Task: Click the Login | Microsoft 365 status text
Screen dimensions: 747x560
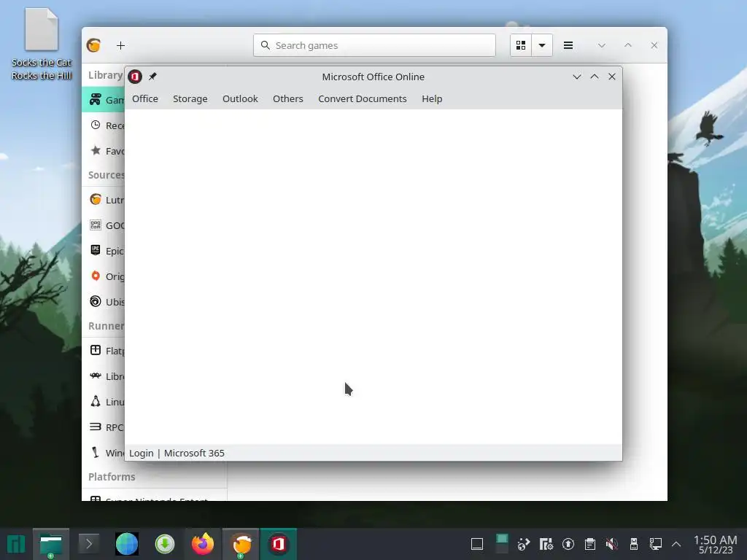Action: pos(177,453)
